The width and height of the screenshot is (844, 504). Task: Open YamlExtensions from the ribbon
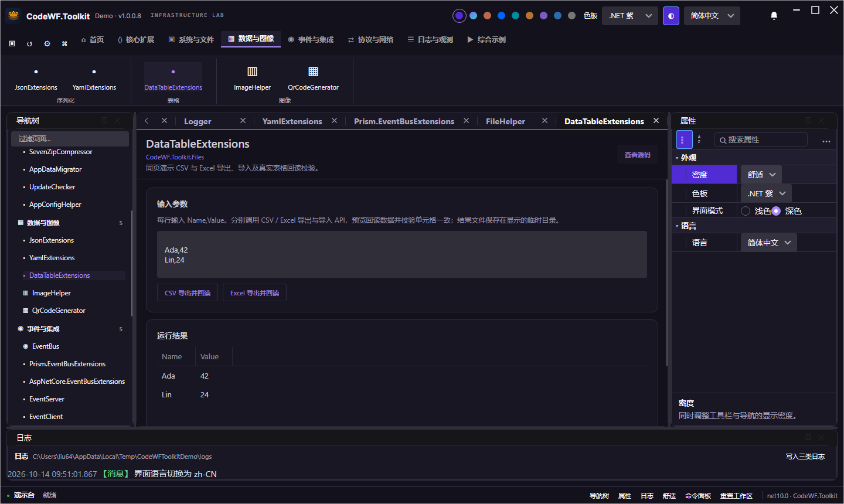coord(94,79)
